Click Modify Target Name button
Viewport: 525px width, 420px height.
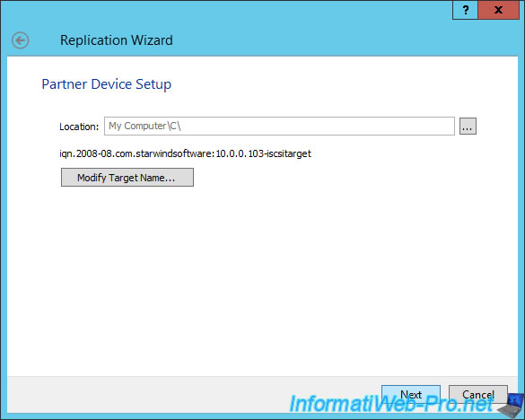[127, 177]
